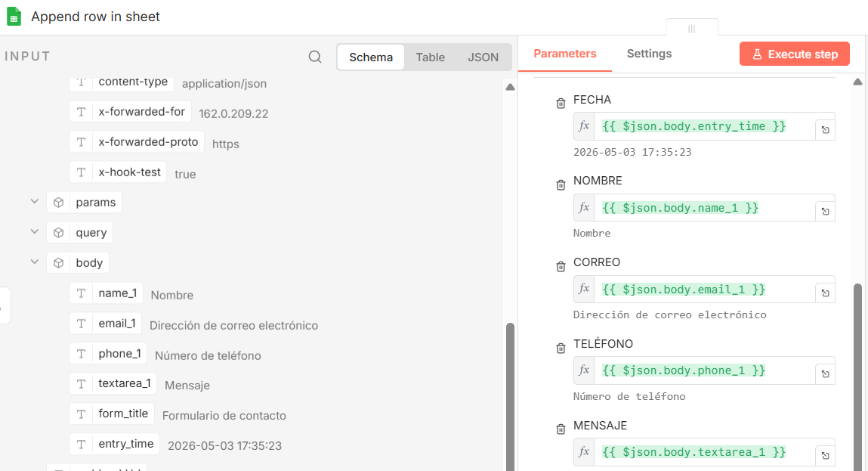Open the input search magnifier icon
The image size is (868, 471).
click(x=315, y=57)
